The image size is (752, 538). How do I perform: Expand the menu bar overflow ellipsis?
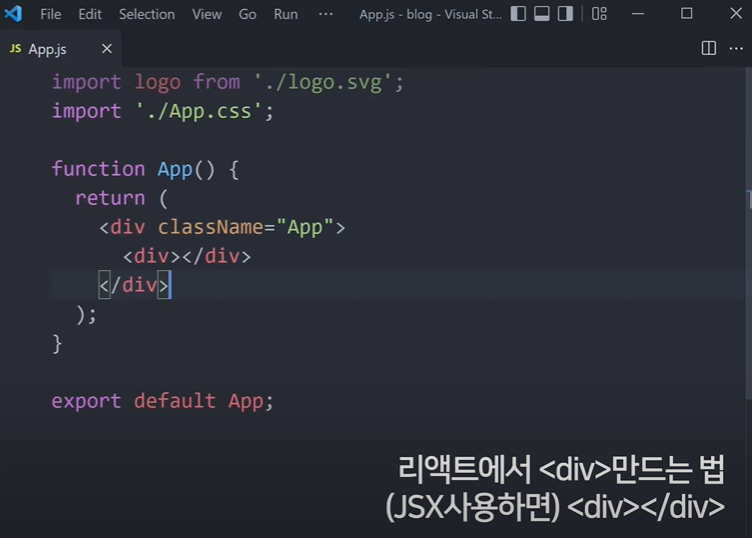click(326, 14)
